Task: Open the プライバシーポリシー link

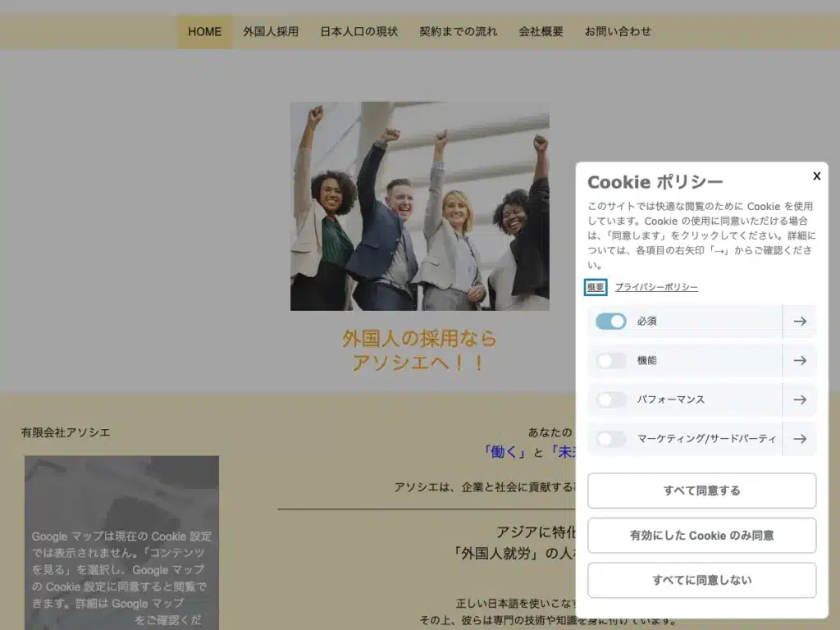Action: coord(656,287)
